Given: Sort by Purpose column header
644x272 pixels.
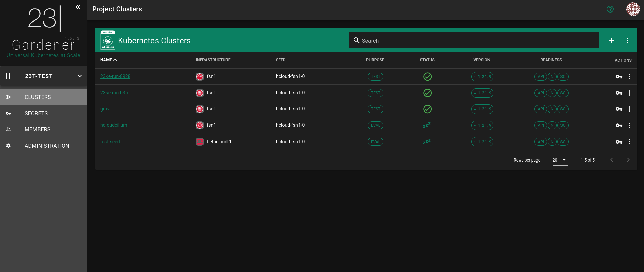Looking at the screenshot, I should [375, 60].
